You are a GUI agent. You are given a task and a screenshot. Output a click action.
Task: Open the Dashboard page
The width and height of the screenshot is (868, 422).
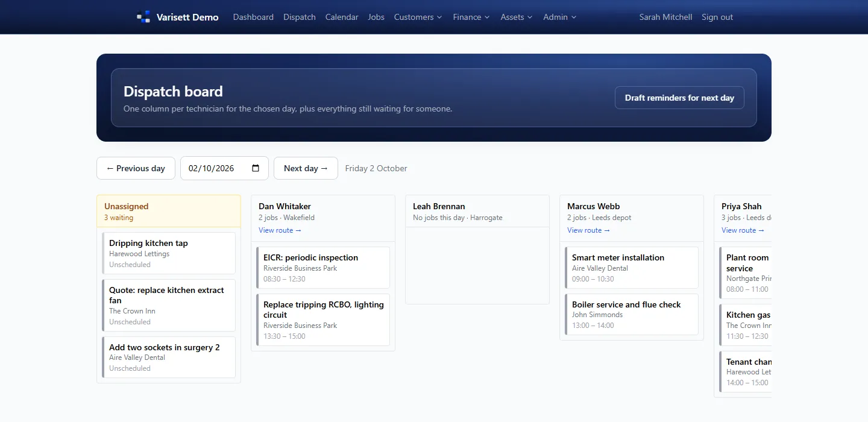point(253,17)
